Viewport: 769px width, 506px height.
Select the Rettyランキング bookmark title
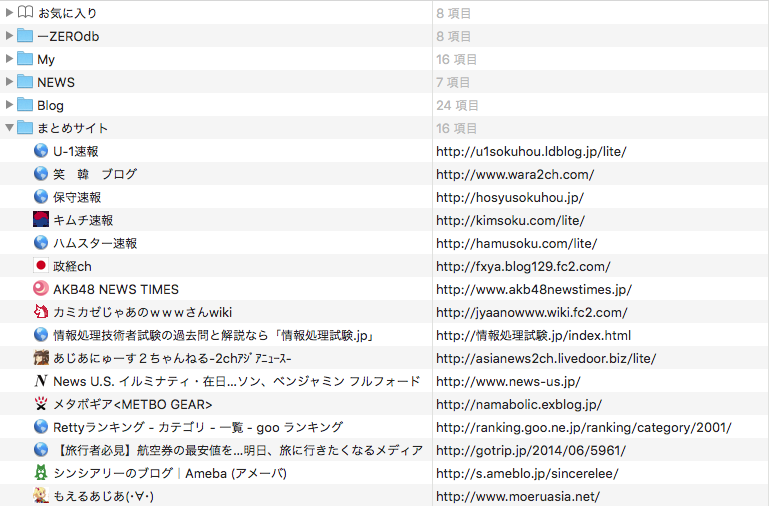coord(198,428)
